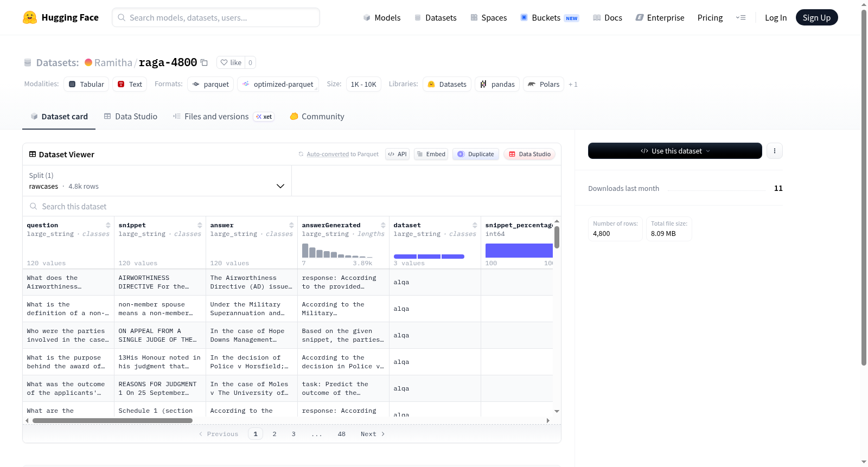Expand the Split rawcases dropdown
868x467 pixels.
pos(157,181)
